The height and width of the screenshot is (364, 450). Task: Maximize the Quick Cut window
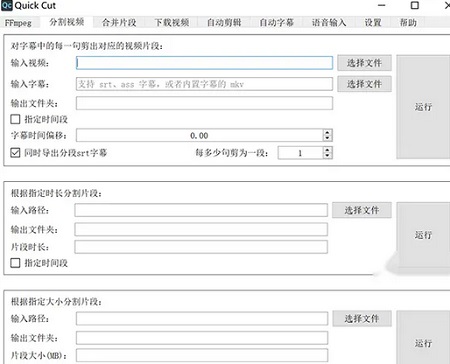pyautogui.click(x=415, y=5)
